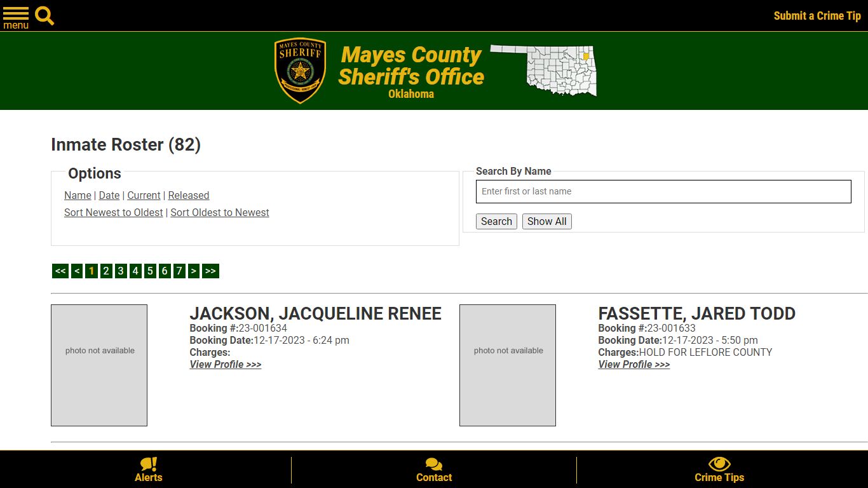
Task: Click the name FASSETTE, JARED TODD
Action: (696, 313)
